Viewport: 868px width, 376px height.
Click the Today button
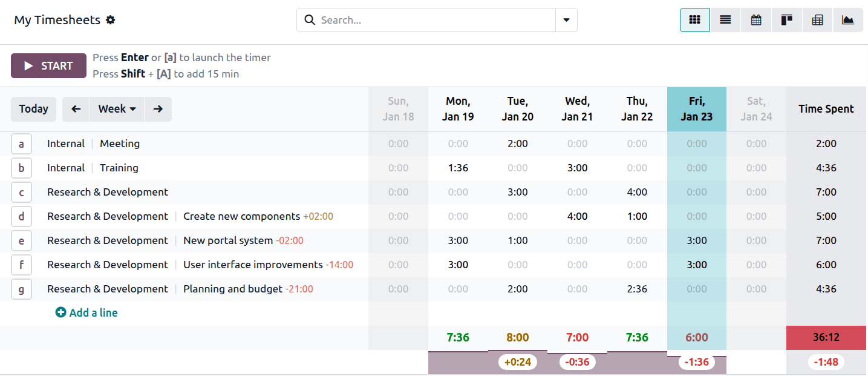pyautogui.click(x=33, y=109)
